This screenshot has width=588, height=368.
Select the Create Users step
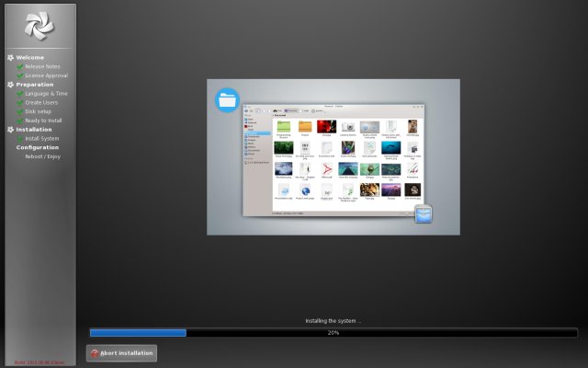[x=41, y=102]
